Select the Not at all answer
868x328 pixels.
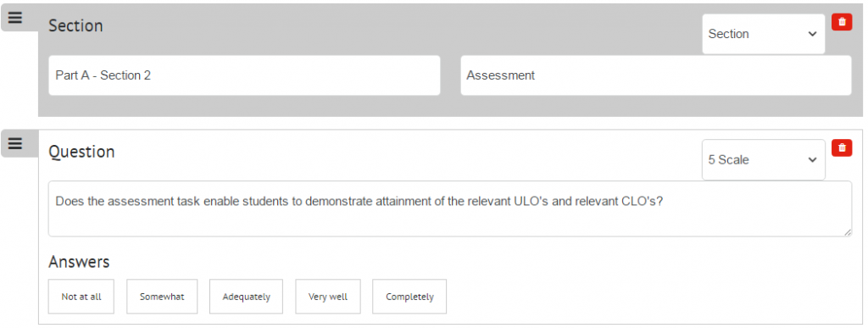click(x=81, y=297)
